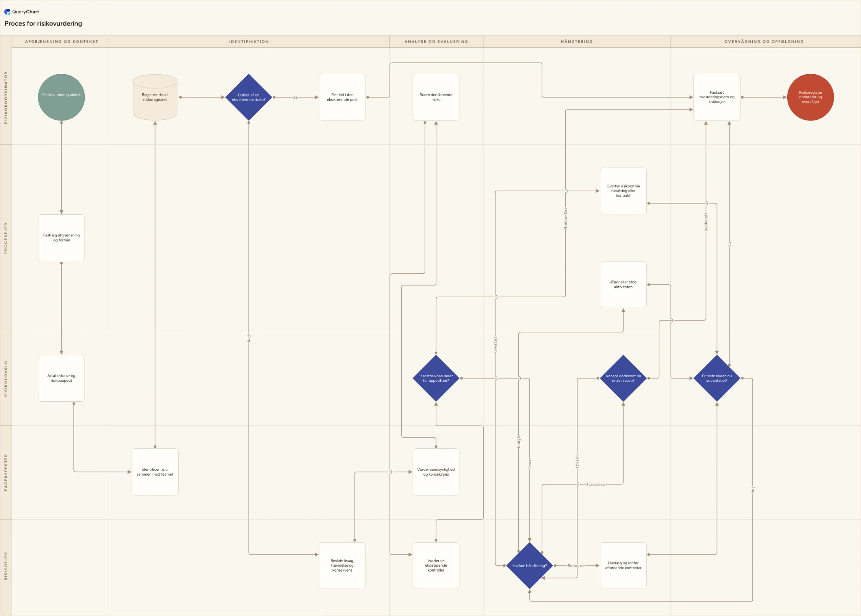861x616 pixels.
Task: Click the 'Undgå' edge label
Action: pyautogui.click(x=519, y=442)
